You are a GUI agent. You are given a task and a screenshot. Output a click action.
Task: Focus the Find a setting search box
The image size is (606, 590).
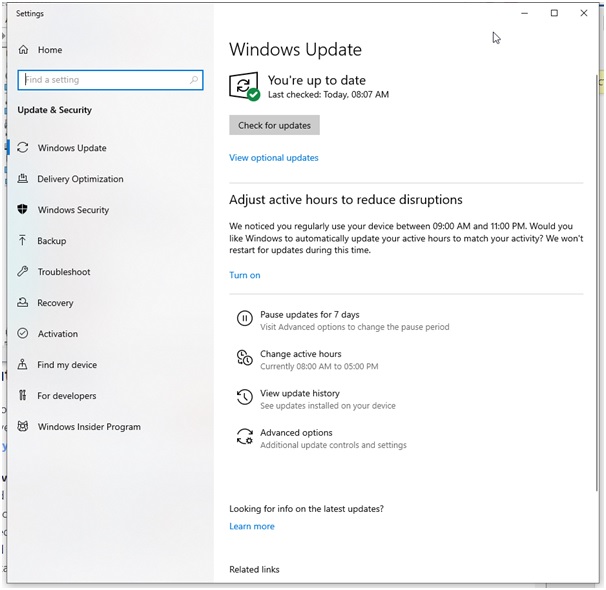click(110, 80)
